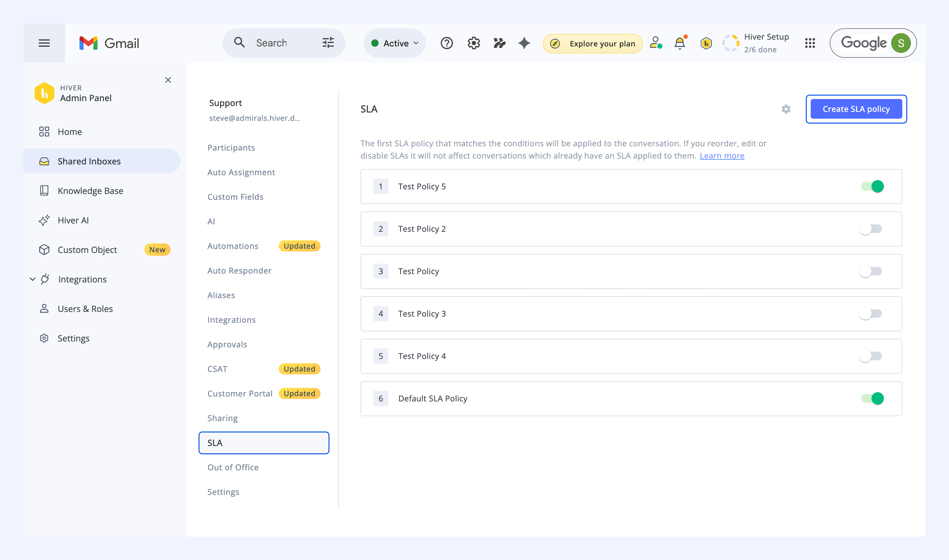The height and width of the screenshot is (560, 949).
Task: Open Hiver Setup progress ring
Action: pyautogui.click(x=730, y=43)
